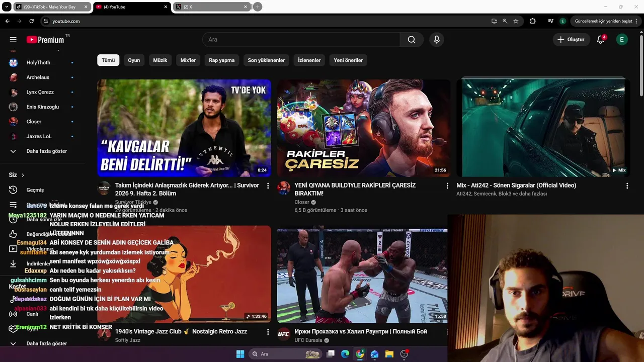Viewport: 644px width, 362px height.
Task: Expand subscriptions with Daha fazla göster under Jaxres
Action: tap(39, 151)
